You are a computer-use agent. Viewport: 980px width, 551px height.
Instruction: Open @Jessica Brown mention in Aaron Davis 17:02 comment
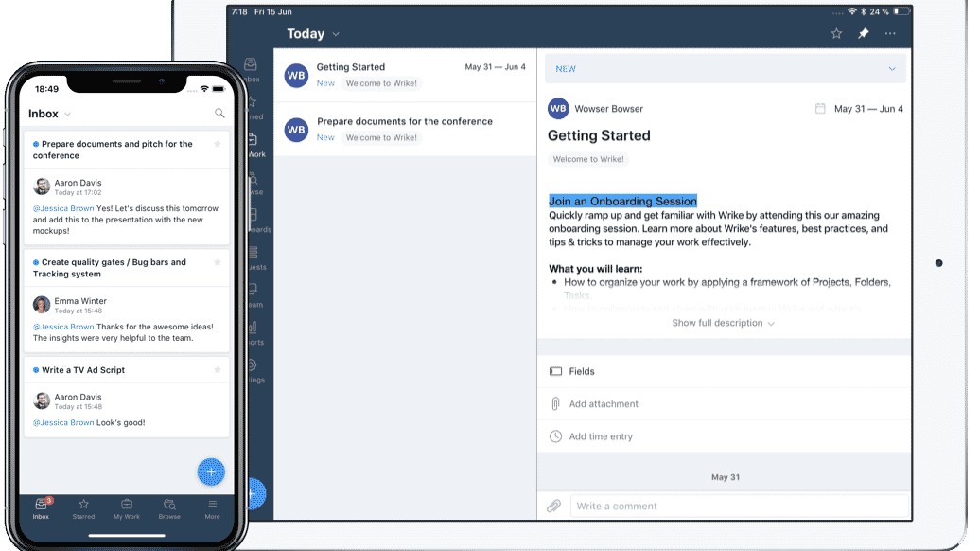click(63, 208)
